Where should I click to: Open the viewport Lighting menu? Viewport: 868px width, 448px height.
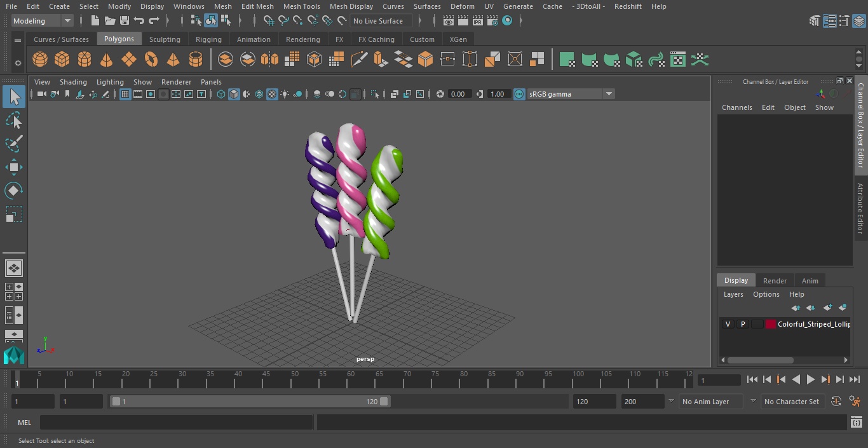110,82
